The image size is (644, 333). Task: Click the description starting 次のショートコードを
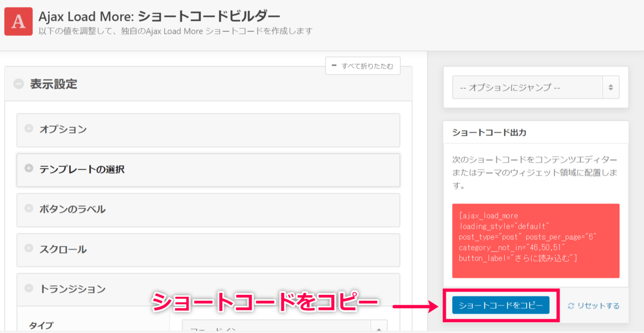536,172
